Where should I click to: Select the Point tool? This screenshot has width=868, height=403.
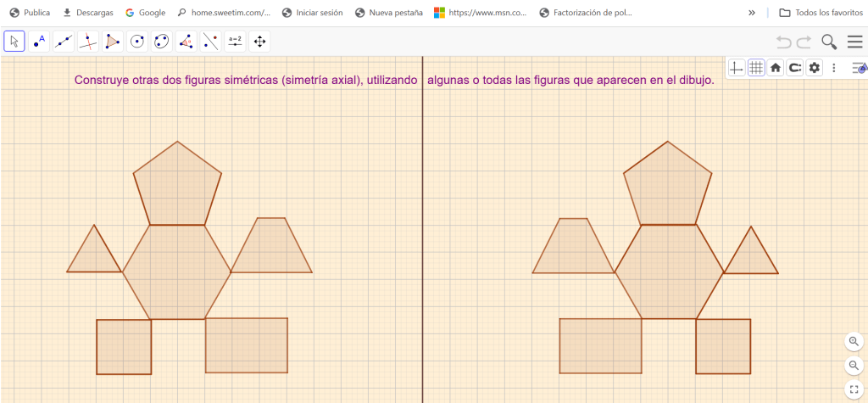39,42
